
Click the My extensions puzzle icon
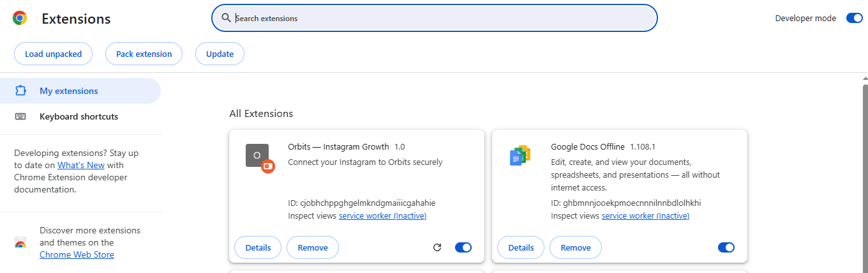pos(20,91)
